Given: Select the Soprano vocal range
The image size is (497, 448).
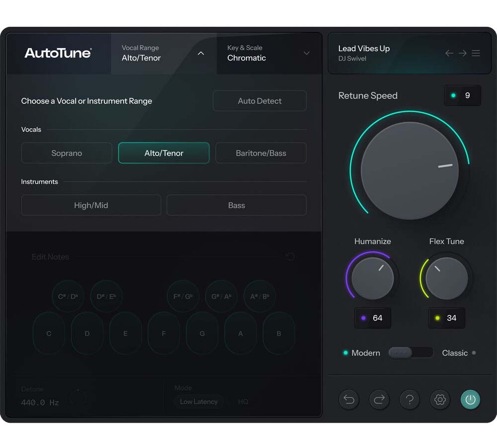Looking at the screenshot, I should coord(67,153).
